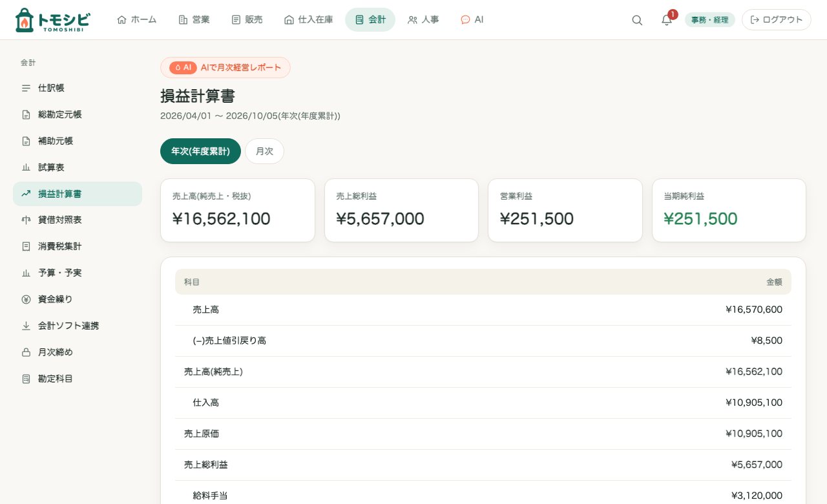Click the 損益計算書 trend line icon
This screenshot has width=827, height=504.
pyautogui.click(x=26, y=194)
